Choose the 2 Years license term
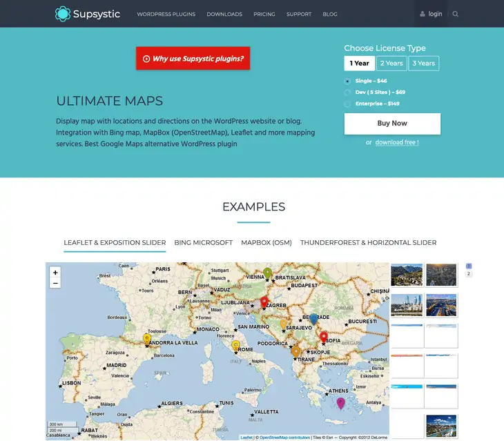Viewport: 504px width, 441px height. coord(391,63)
